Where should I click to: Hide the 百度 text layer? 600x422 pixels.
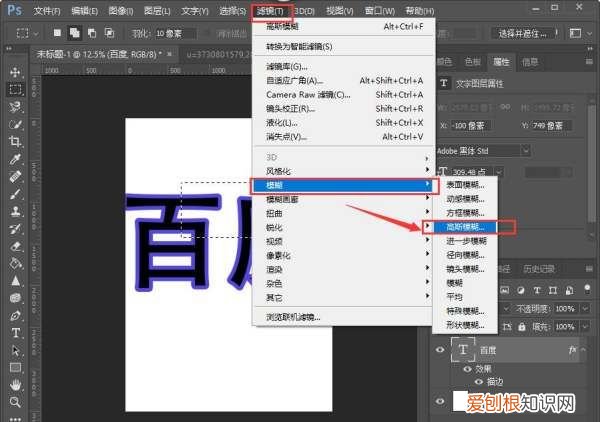[x=440, y=350]
